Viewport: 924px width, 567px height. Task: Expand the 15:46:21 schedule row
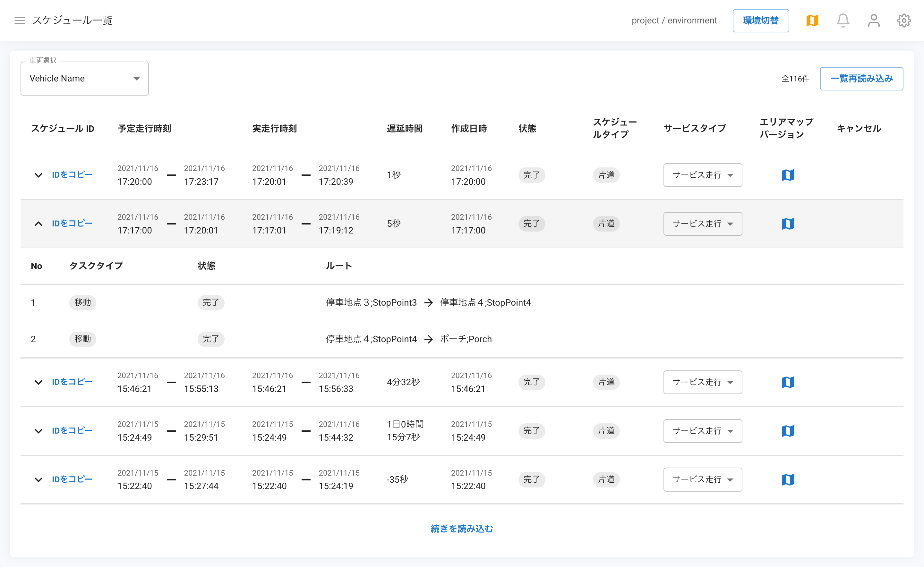(x=38, y=383)
